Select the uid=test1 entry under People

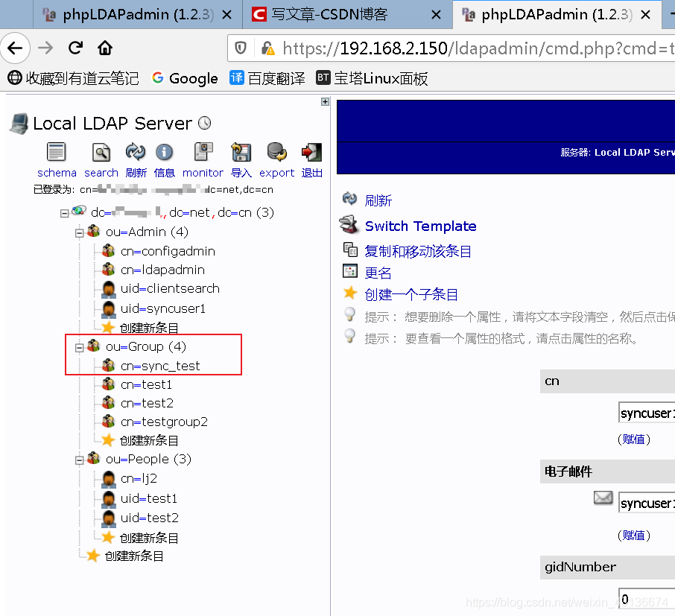149,498
